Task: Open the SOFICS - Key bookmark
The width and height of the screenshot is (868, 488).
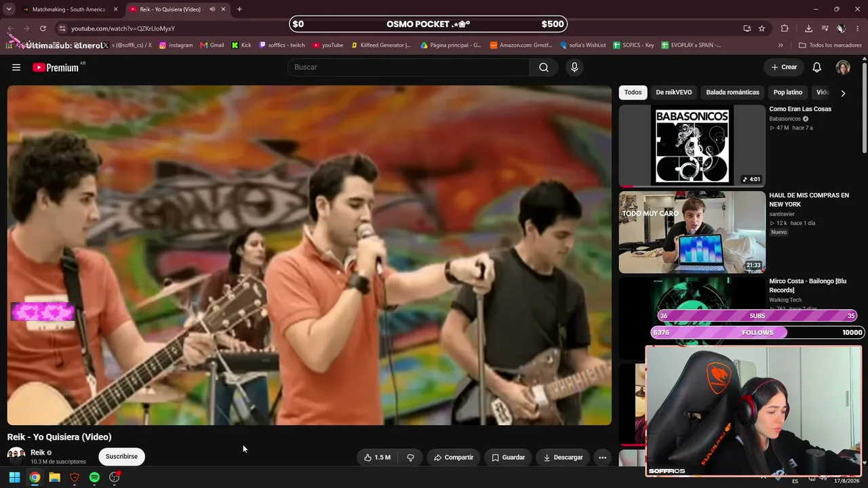Action: click(x=633, y=45)
